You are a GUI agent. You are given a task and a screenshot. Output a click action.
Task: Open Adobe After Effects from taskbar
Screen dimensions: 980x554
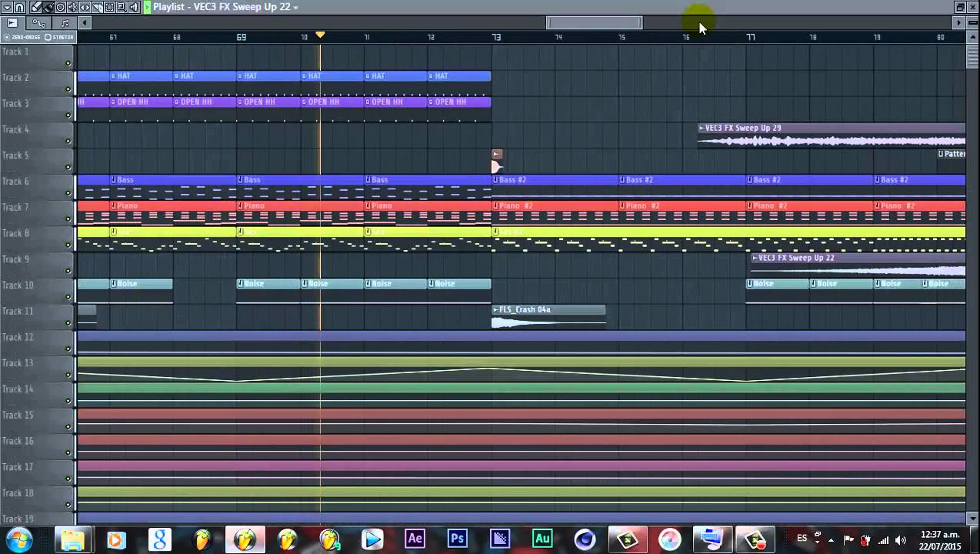(x=415, y=539)
